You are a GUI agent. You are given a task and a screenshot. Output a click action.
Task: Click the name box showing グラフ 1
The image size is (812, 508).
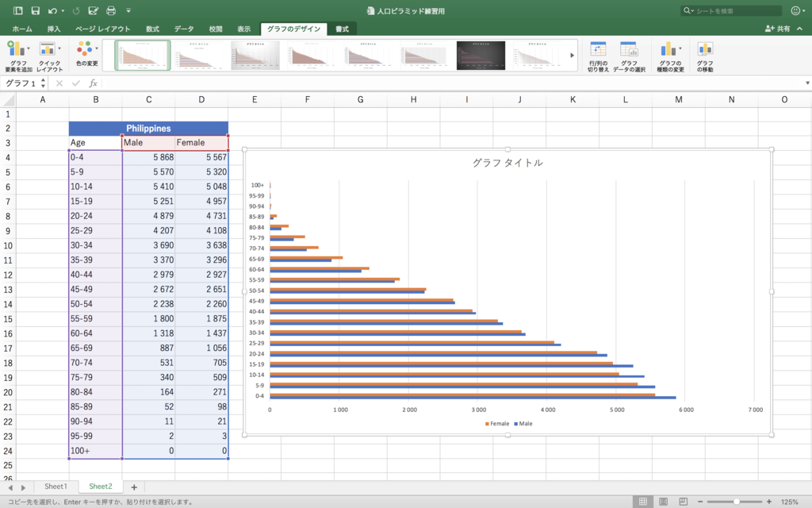[x=21, y=83]
